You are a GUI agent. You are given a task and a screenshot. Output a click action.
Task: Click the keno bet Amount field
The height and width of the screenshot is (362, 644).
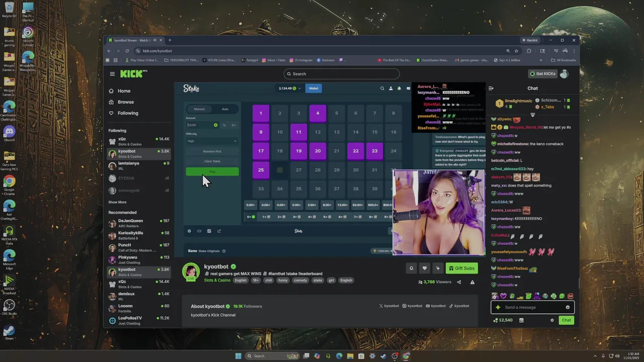coord(200,125)
